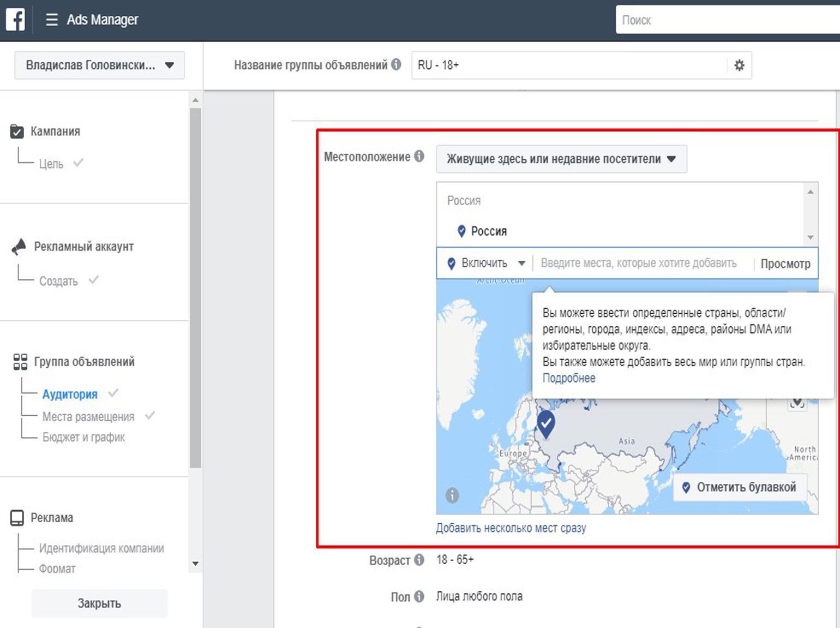Click the Введите места location input
The height and width of the screenshot is (628, 840).
coord(639,264)
